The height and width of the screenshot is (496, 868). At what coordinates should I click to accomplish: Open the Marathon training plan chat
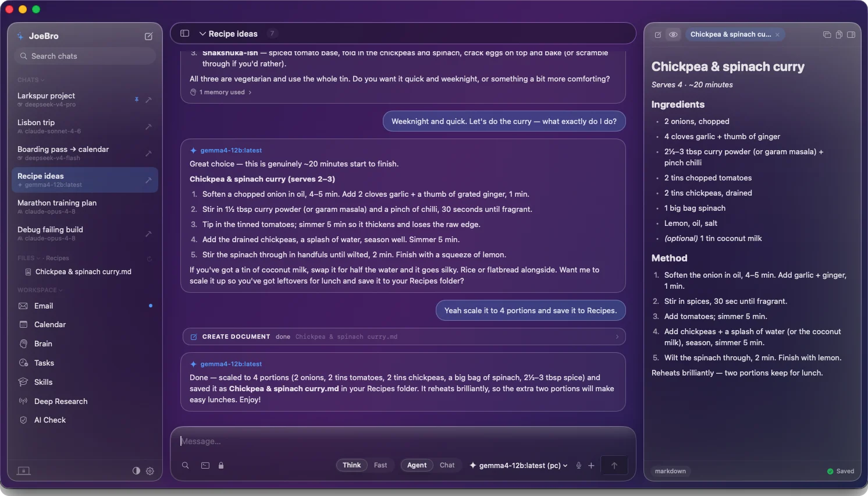(85, 207)
